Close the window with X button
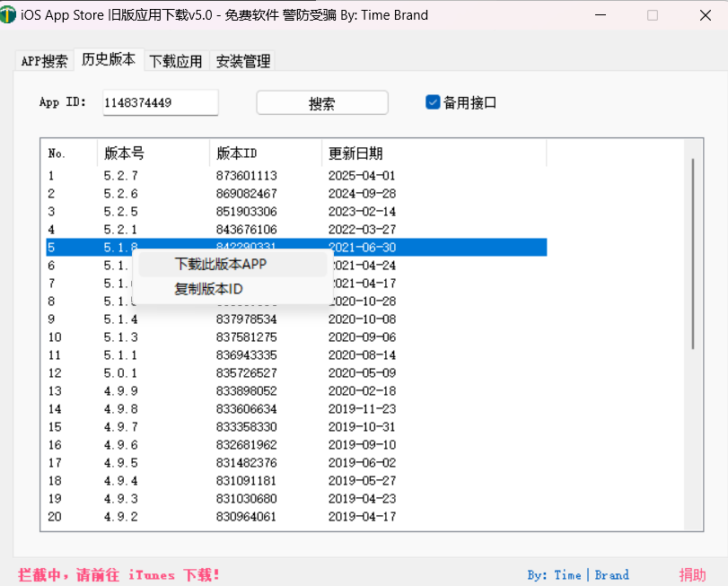Viewport: 728px width, 586px height. 706,15
